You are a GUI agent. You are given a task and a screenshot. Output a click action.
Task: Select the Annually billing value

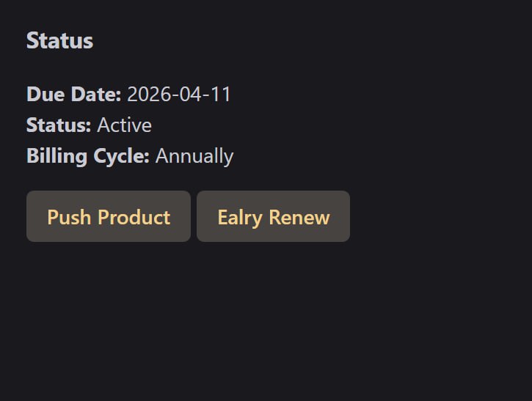(194, 156)
